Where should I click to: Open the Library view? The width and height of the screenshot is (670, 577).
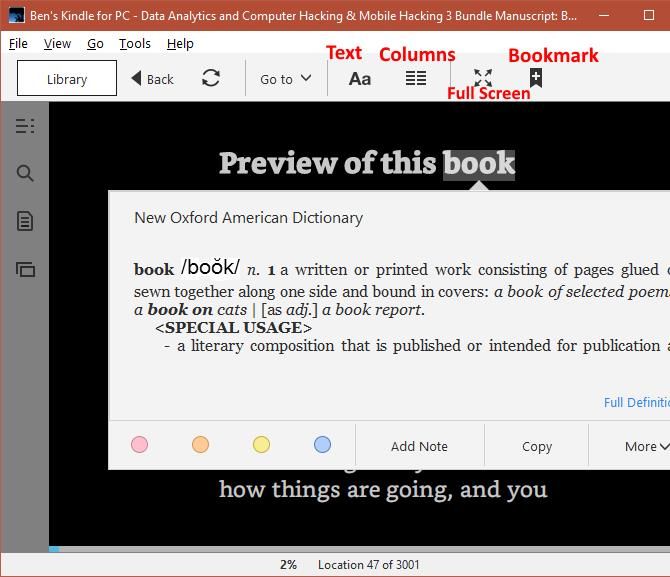[x=67, y=78]
